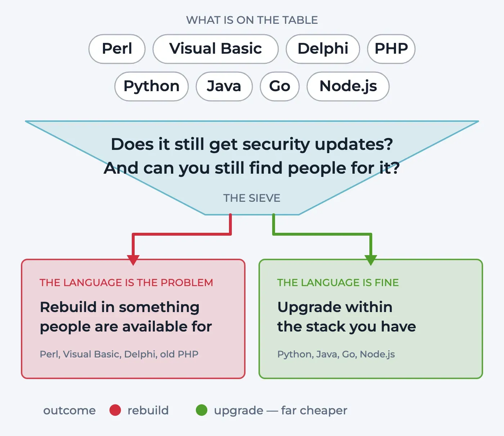Screen dimensions: 504x436
Task: Pick the PHP pill
Action: pyautogui.click(x=391, y=49)
